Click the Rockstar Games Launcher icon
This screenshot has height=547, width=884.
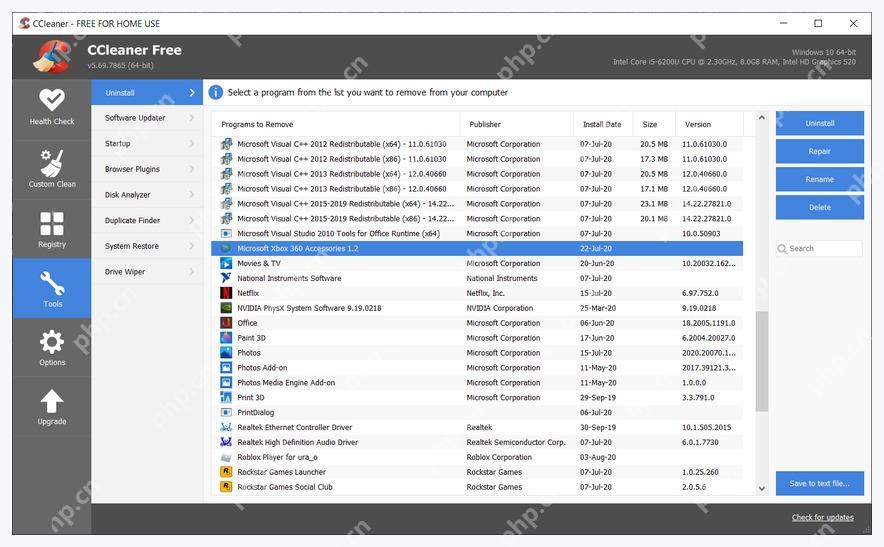(226, 472)
